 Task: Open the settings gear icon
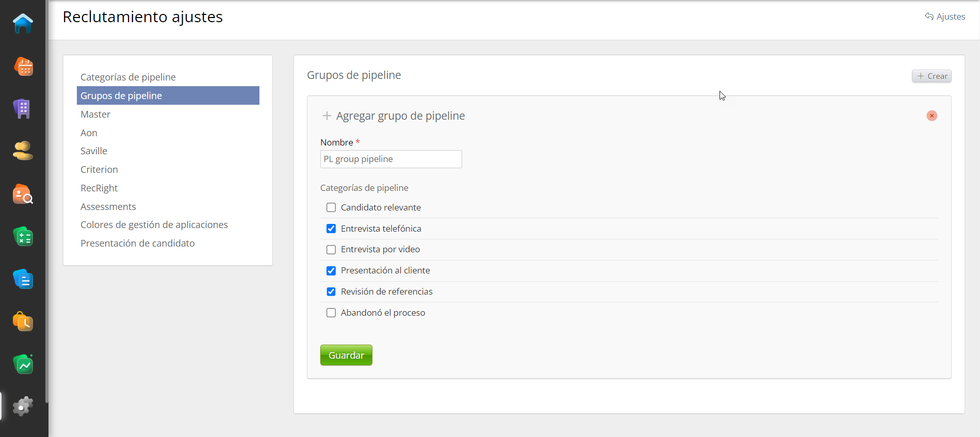[x=23, y=407]
